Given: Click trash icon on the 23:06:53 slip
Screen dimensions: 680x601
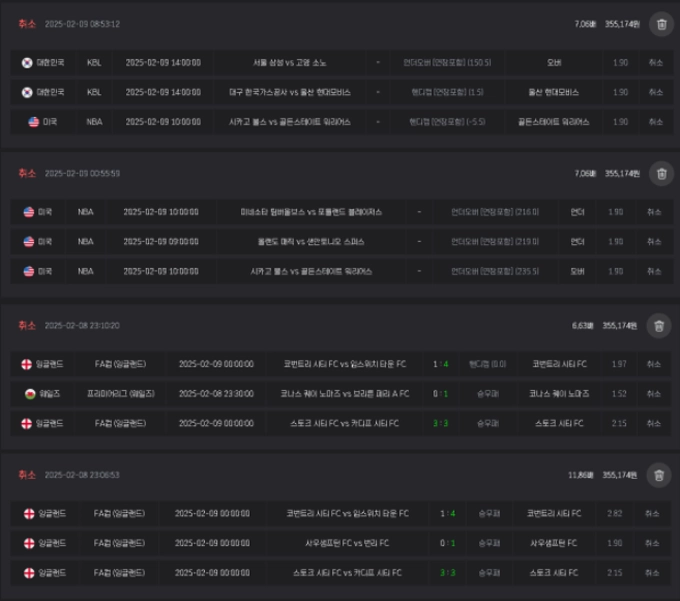Looking at the screenshot, I should [659, 475].
